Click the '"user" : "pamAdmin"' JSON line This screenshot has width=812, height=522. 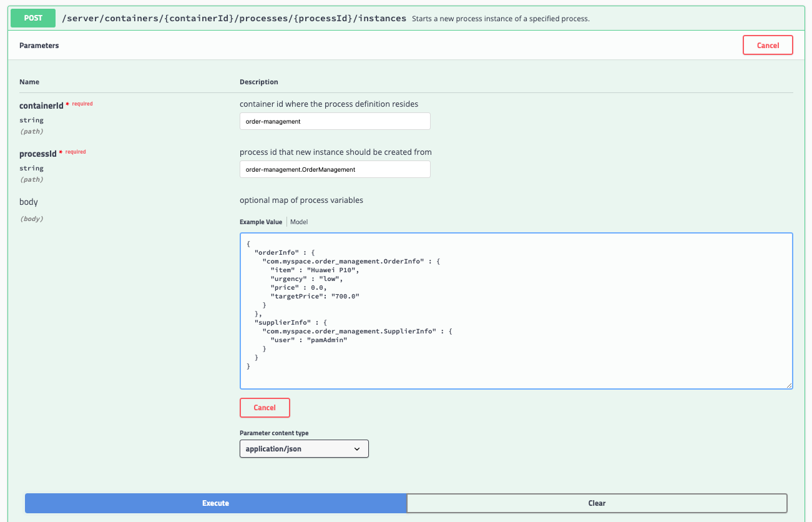[308, 340]
